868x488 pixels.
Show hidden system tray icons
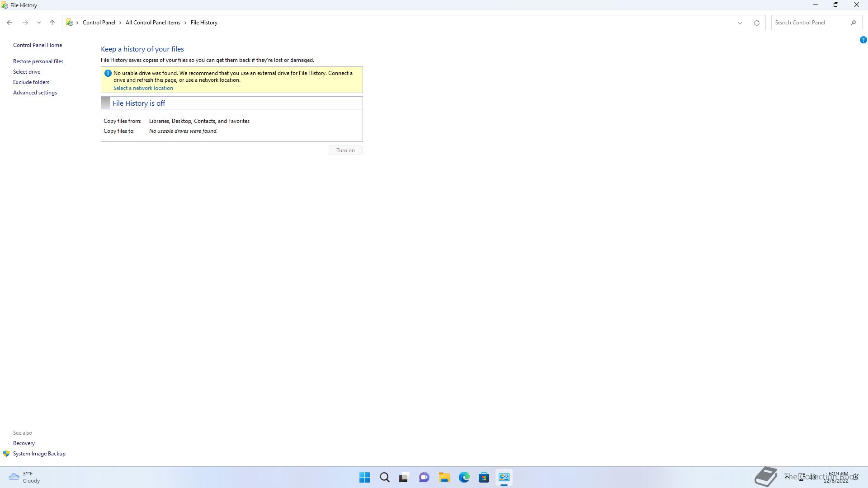click(787, 477)
